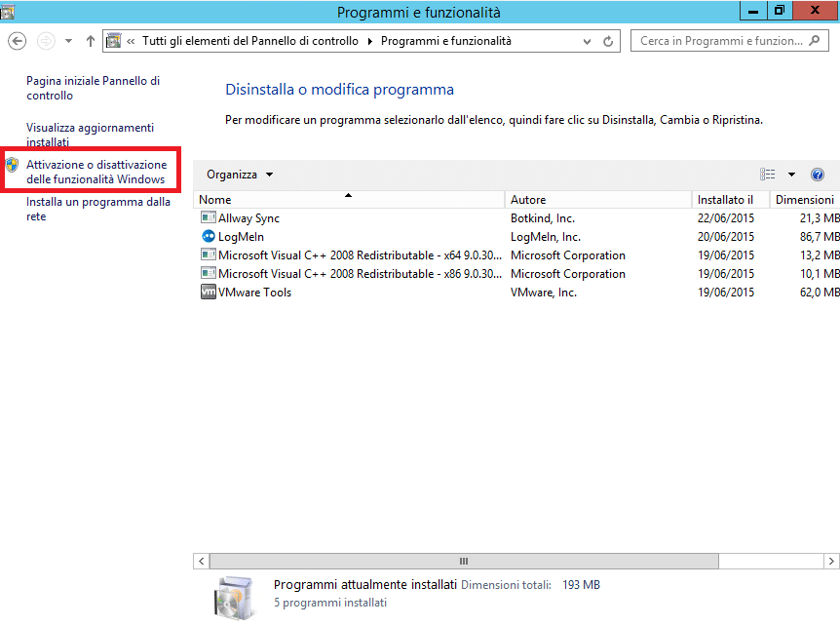The height and width of the screenshot is (626, 840).
Task: Open the Organizza menu
Action: (240, 175)
